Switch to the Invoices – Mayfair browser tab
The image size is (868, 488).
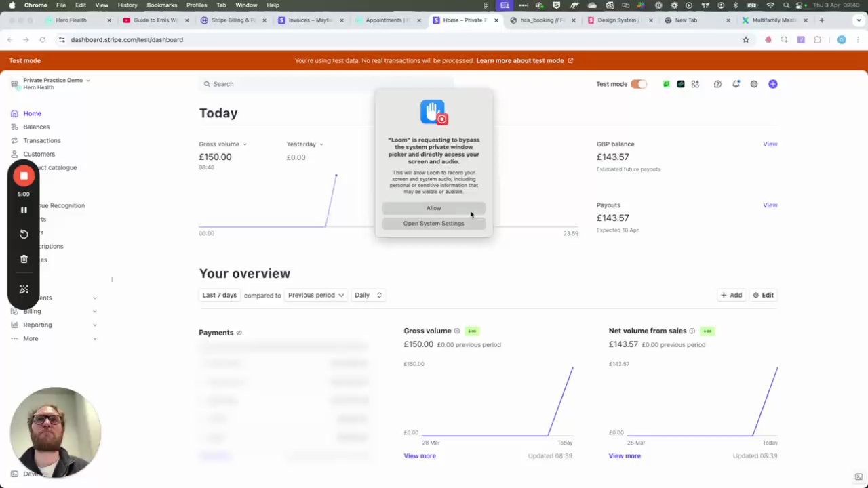point(309,20)
